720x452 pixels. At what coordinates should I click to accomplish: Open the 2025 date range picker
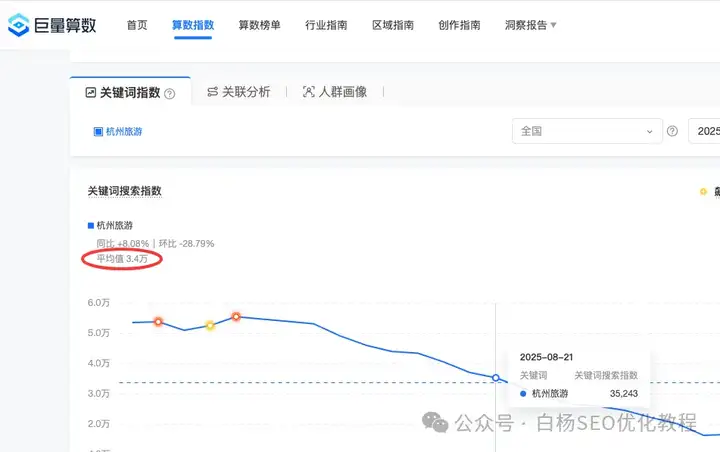tap(706, 131)
